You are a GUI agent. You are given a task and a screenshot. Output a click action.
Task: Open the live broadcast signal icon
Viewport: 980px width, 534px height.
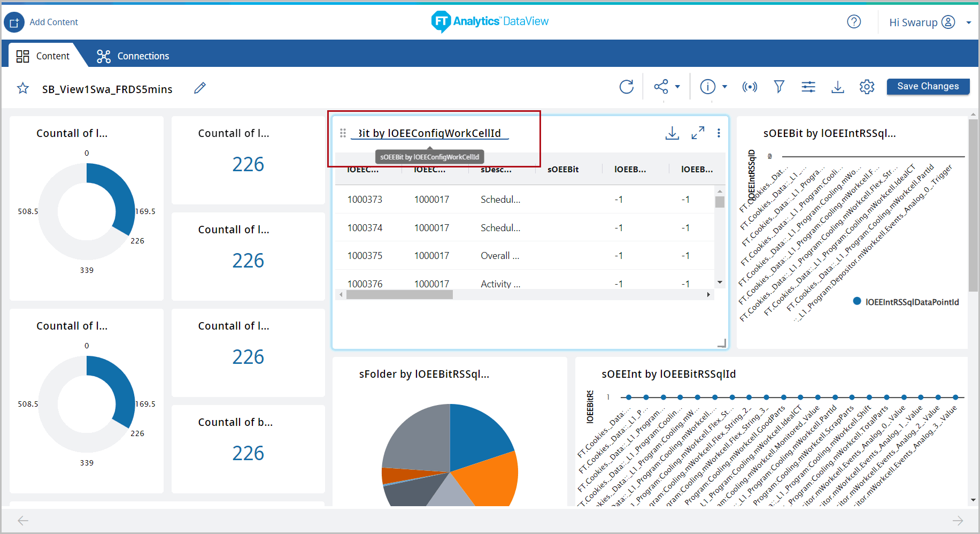750,87
